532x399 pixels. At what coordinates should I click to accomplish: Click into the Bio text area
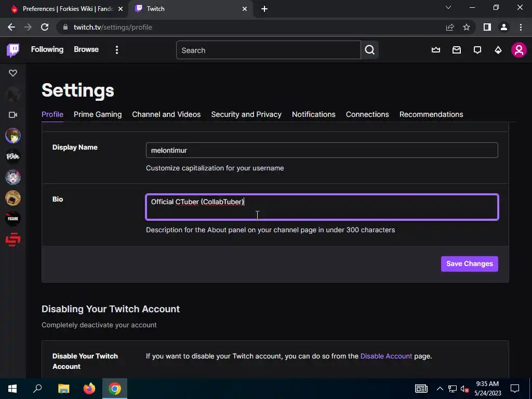[322, 207]
